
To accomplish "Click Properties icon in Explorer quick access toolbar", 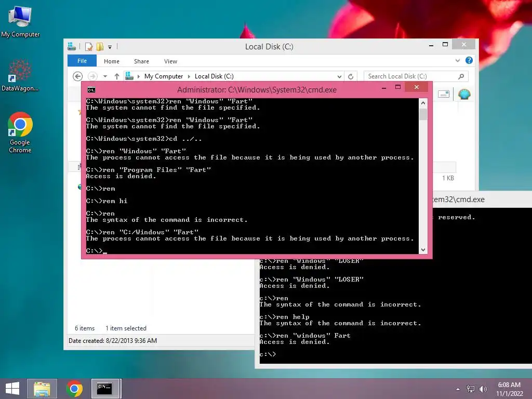I will [x=88, y=46].
